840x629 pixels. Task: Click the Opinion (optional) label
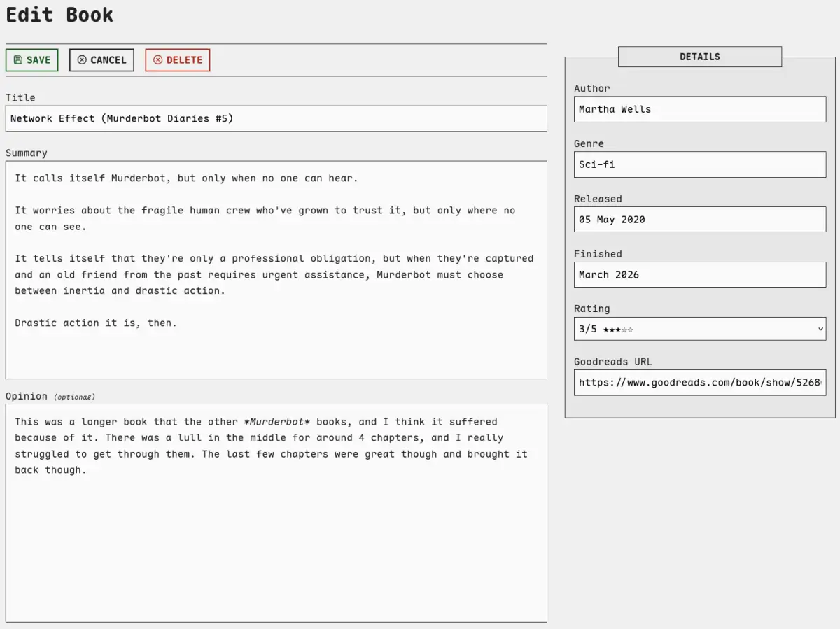pos(50,396)
